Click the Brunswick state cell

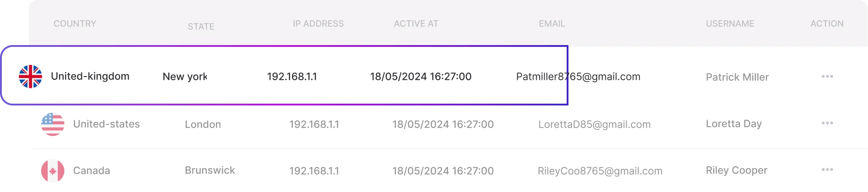210,170
